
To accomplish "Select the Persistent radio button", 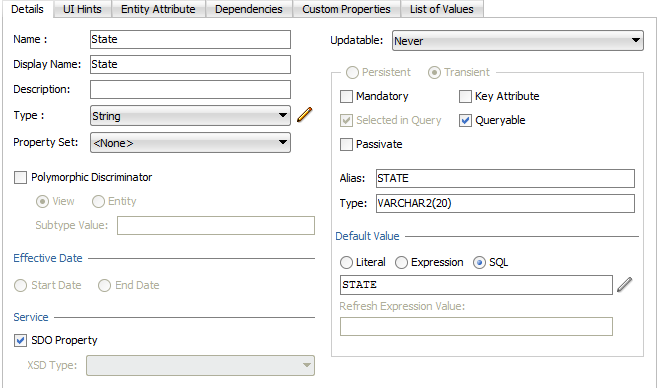I will [352, 72].
